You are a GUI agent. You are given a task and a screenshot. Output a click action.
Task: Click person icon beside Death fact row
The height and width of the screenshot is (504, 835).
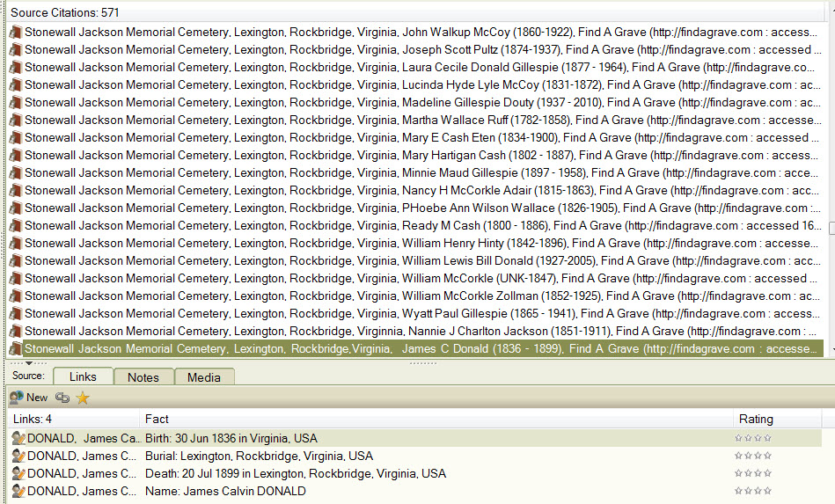coord(18,473)
